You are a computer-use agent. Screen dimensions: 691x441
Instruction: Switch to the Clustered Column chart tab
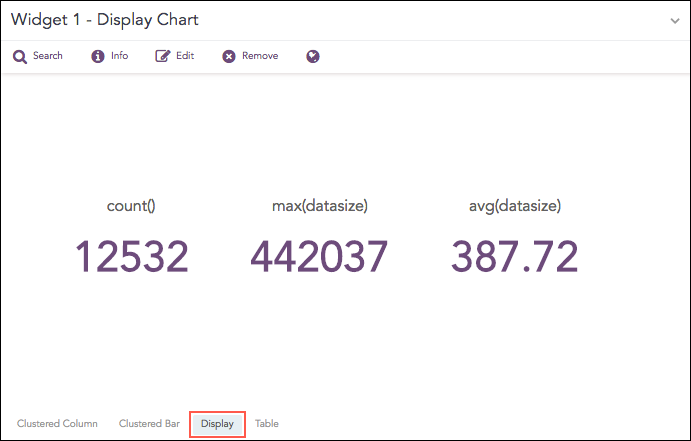tap(57, 424)
